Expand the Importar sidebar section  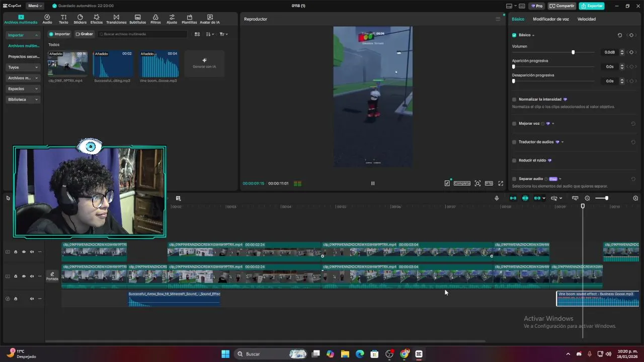pyautogui.click(x=23, y=35)
